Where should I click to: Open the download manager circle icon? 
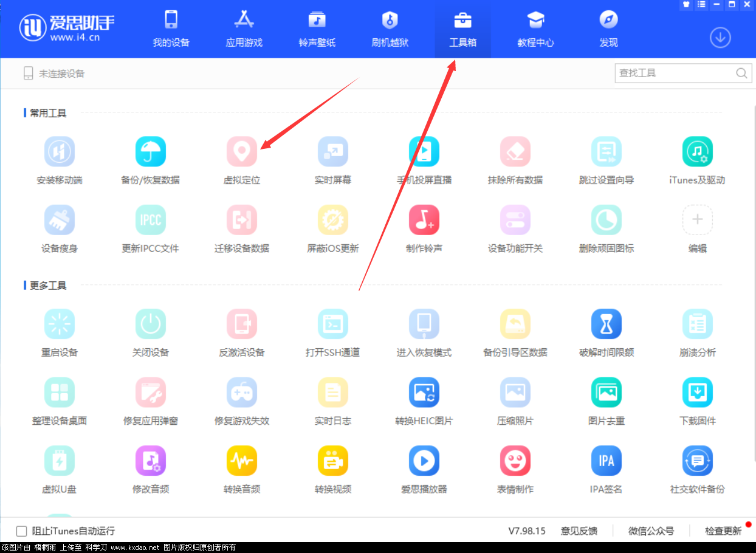click(720, 38)
